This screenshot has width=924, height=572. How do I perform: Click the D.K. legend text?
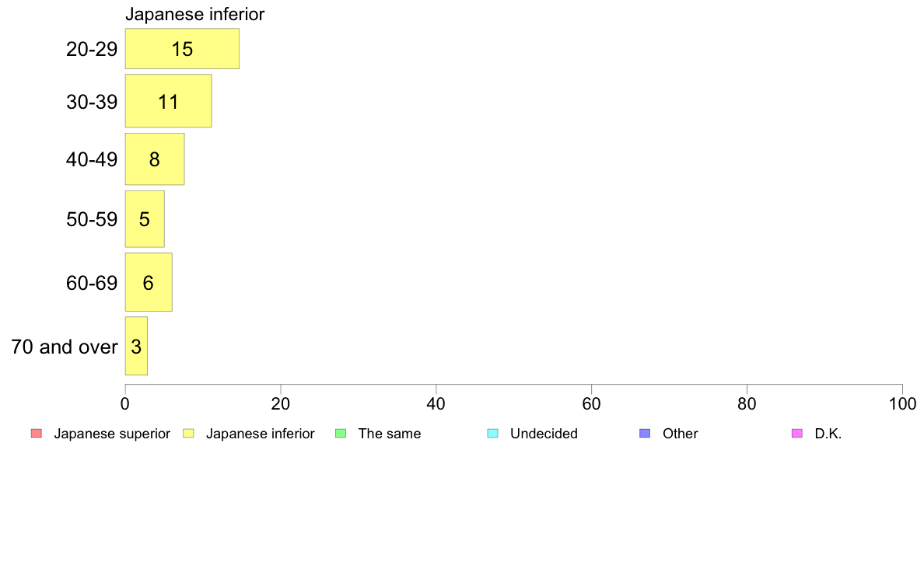point(828,434)
